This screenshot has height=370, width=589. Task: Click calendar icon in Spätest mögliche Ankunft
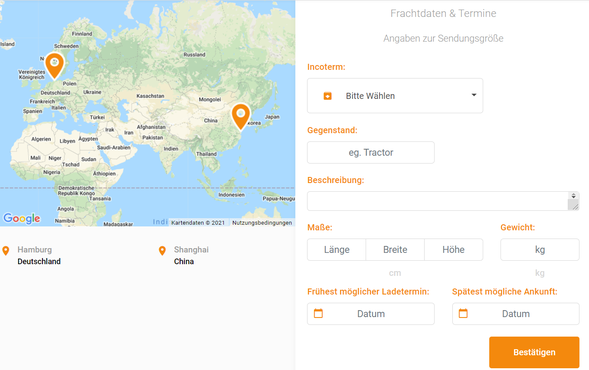click(x=463, y=313)
